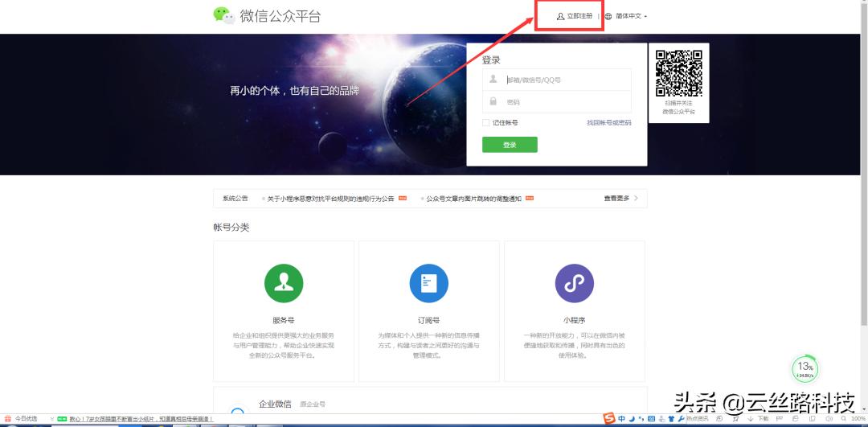Click 热点资讯 in the browser status bar
This screenshot has height=427, width=868.
tap(698, 419)
